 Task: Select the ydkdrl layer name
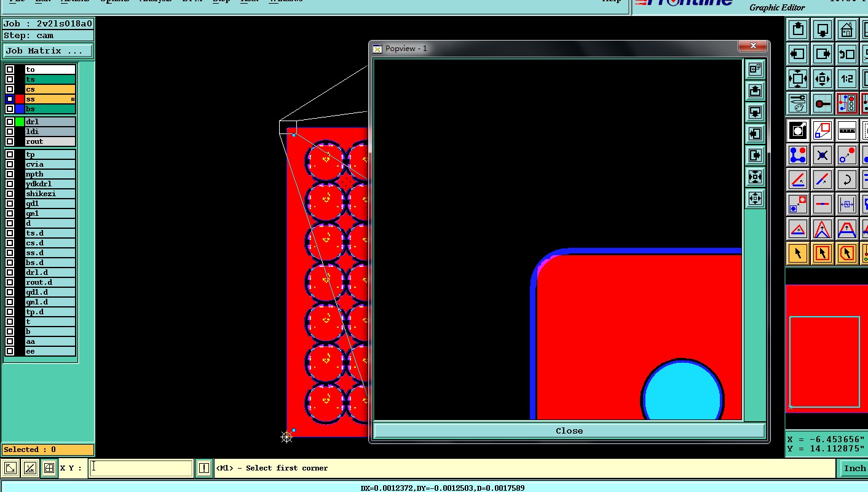click(50, 184)
